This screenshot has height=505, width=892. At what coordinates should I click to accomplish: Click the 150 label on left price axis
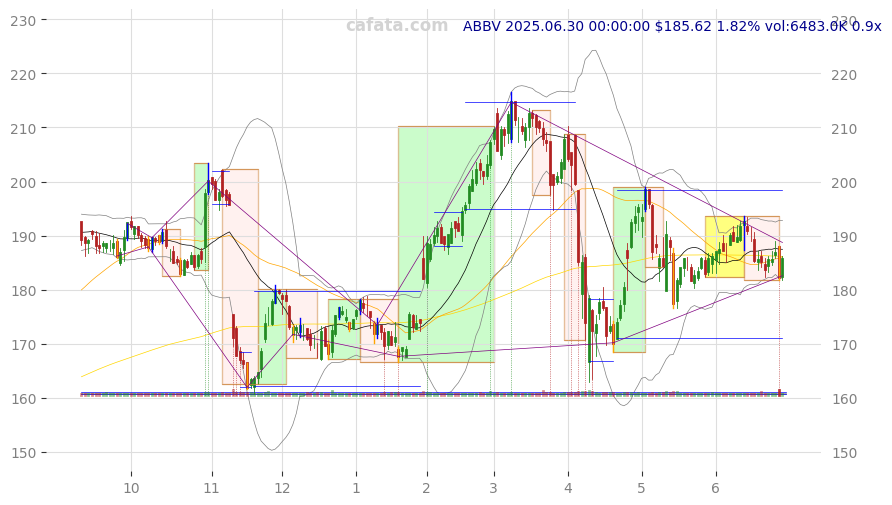(x=23, y=453)
